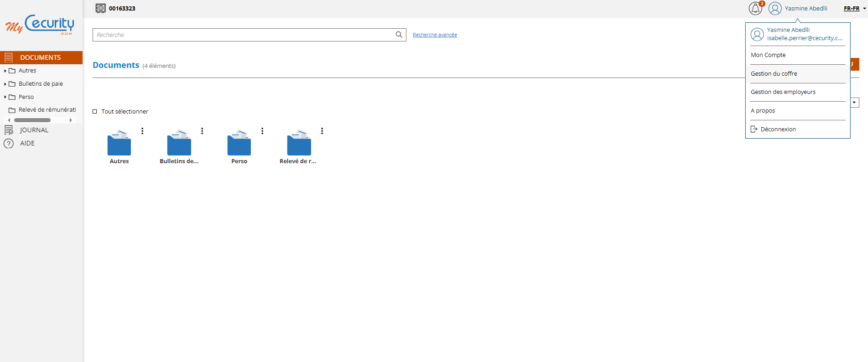This screenshot has height=362, width=868.
Task: Click the safe icon beside 00163323
Action: tap(100, 8)
